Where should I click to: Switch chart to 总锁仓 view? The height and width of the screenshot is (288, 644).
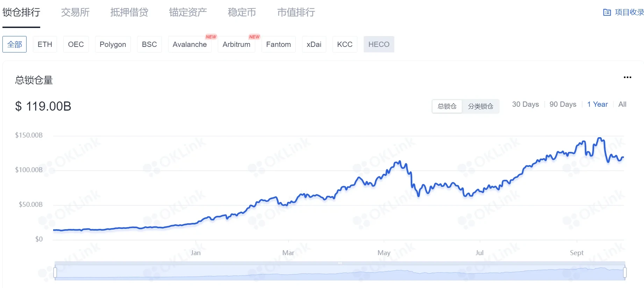tap(447, 106)
